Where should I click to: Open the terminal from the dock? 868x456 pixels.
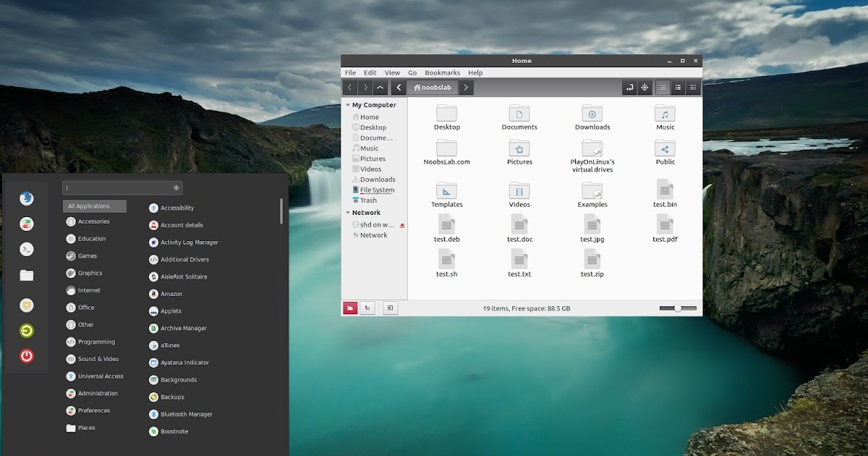pyautogui.click(x=26, y=249)
